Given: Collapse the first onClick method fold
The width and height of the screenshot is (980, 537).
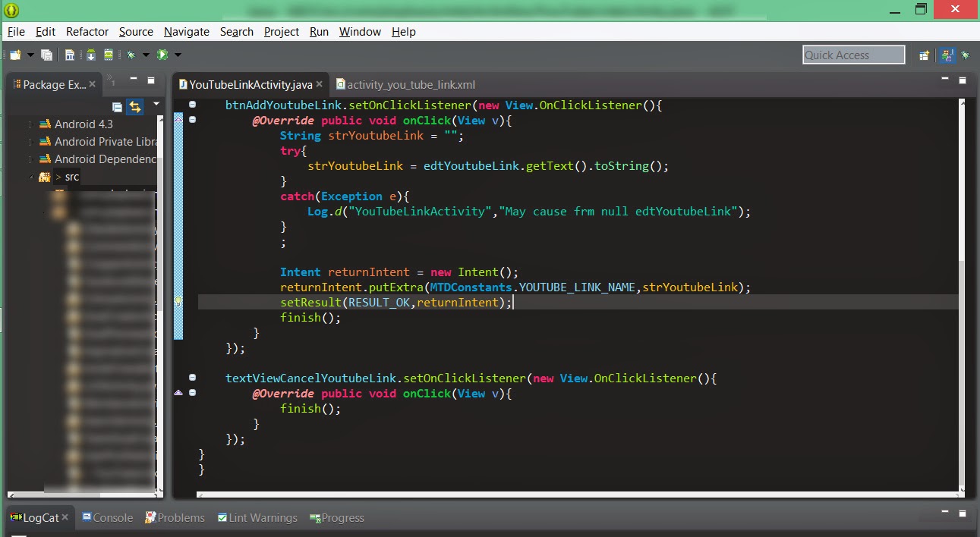Looking at the screenshot, I should (192, 120).
